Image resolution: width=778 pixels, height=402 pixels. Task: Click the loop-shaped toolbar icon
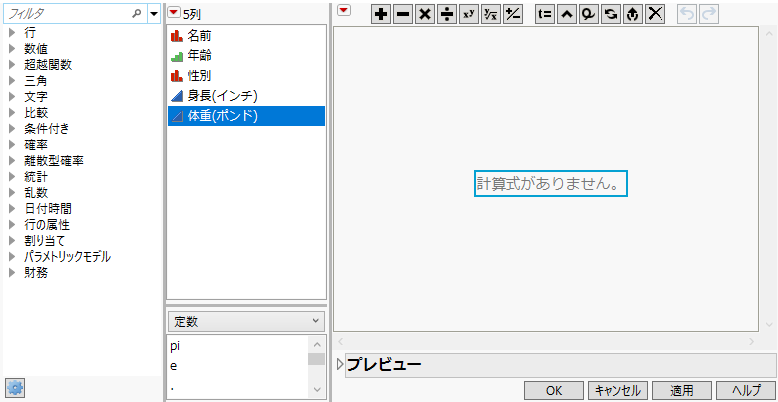[589, 15]
